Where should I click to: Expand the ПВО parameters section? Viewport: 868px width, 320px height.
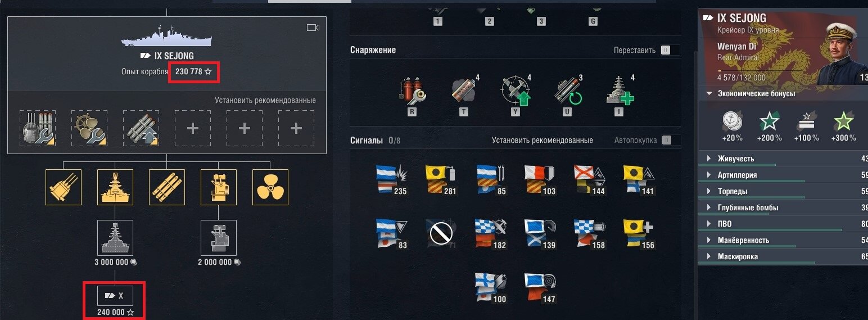(783, 224)
